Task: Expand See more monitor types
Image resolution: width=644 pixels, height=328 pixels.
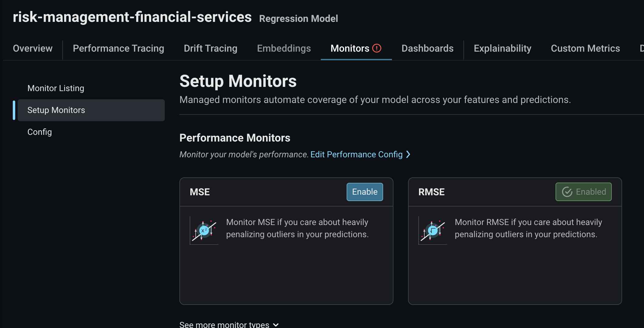Action: click(229, 325)
